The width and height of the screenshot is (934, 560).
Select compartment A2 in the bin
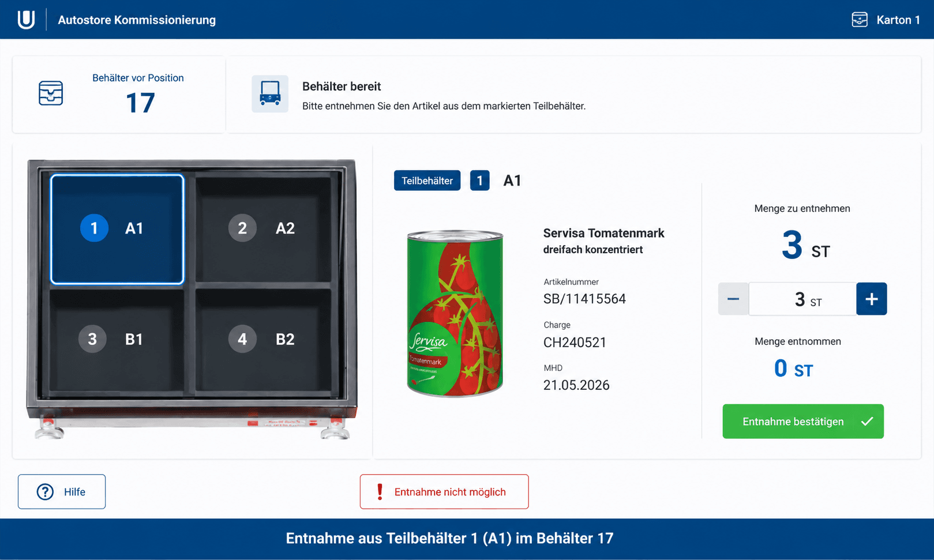click(263, 229)
